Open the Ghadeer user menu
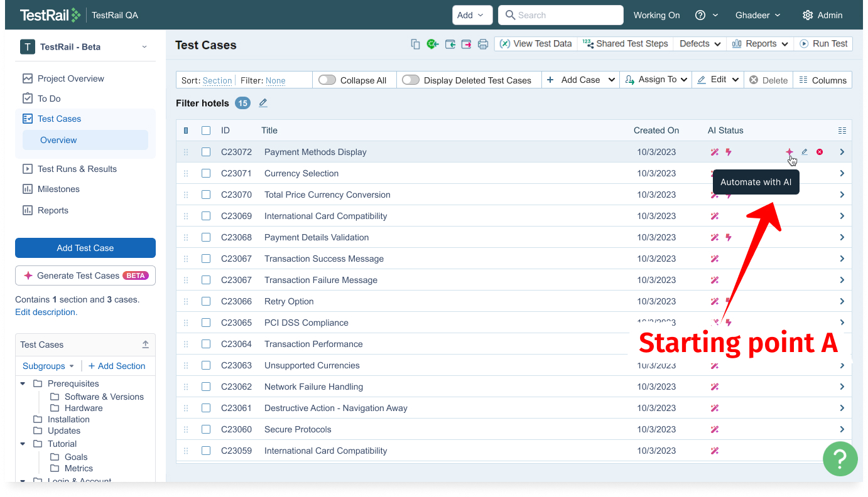 [x=758, y=15]
